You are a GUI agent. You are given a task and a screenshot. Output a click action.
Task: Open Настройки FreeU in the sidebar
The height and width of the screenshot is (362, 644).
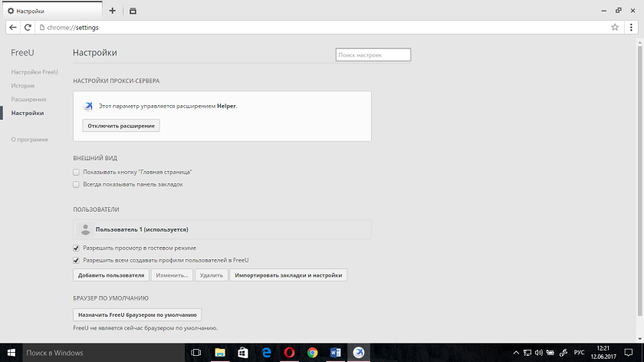coord(34,72)
